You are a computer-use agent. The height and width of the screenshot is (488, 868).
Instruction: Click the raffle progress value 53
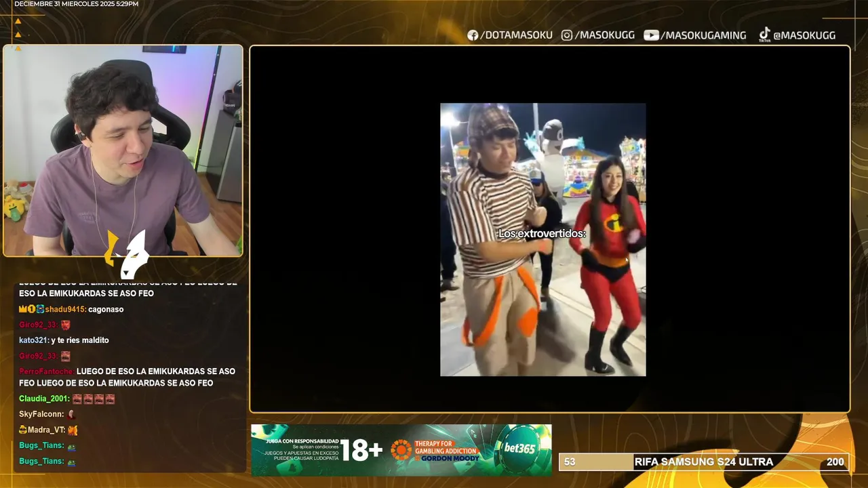point(570,462)
